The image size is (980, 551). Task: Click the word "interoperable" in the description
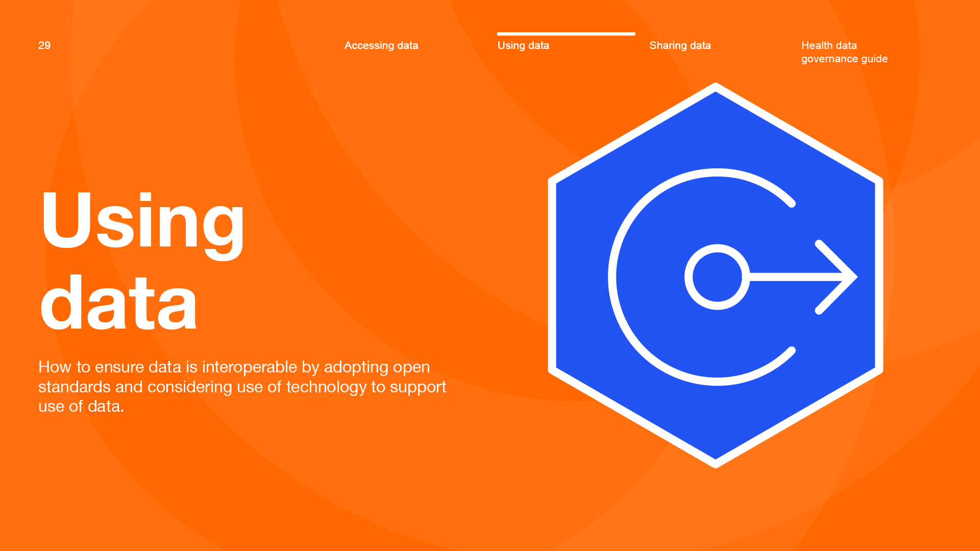pos(250,367)
